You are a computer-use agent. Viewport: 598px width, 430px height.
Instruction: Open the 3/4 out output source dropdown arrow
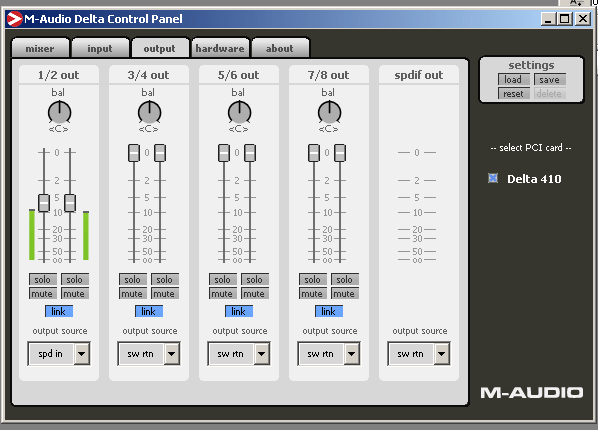[171, 354]
